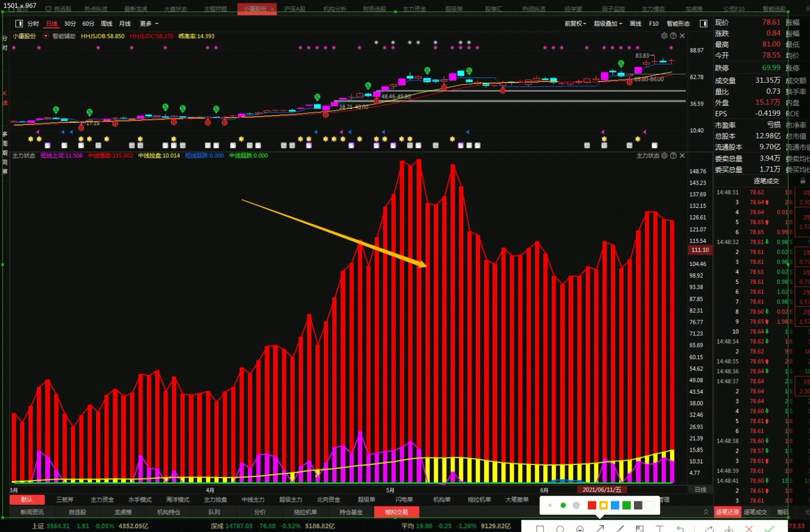Choose the large brush size dot

(576, 505)
